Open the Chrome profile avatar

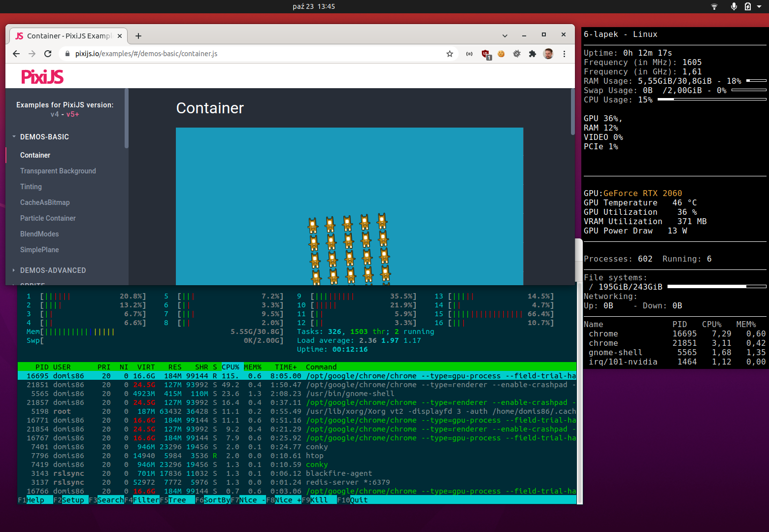coord(548,54)
